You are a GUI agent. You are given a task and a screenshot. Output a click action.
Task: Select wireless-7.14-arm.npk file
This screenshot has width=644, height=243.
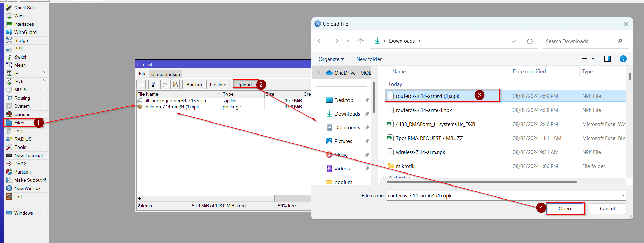point(506,152)
